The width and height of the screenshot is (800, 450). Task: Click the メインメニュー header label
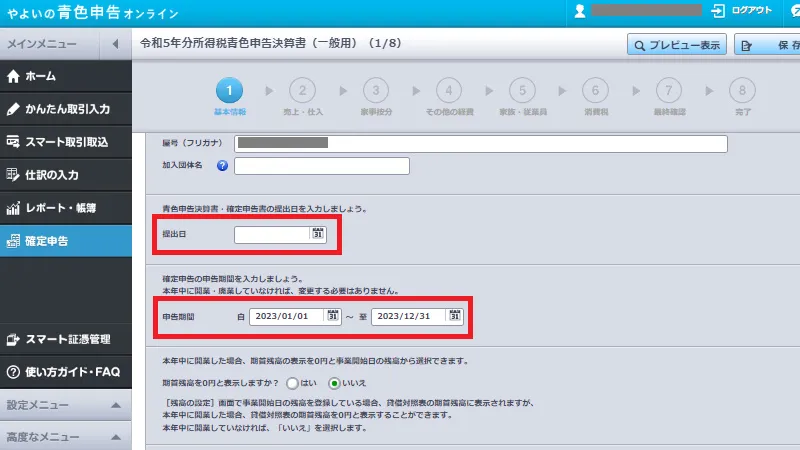[42, 44]
